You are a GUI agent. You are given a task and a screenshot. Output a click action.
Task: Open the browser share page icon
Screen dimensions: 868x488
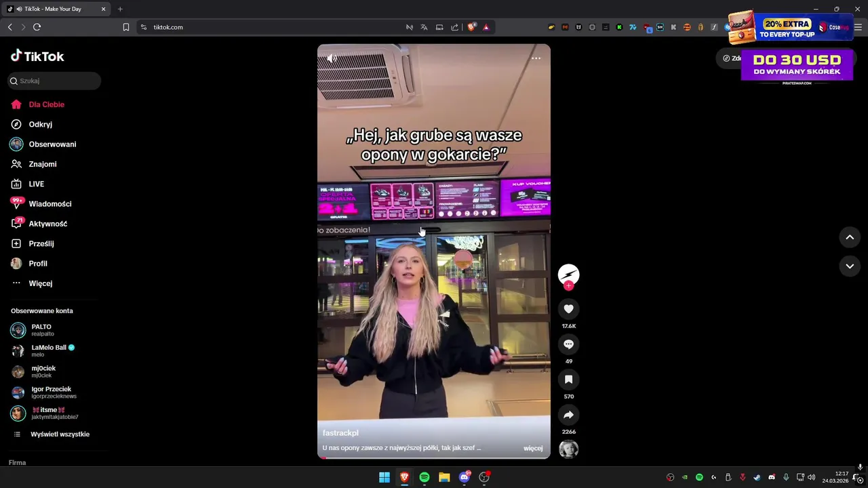454,27
